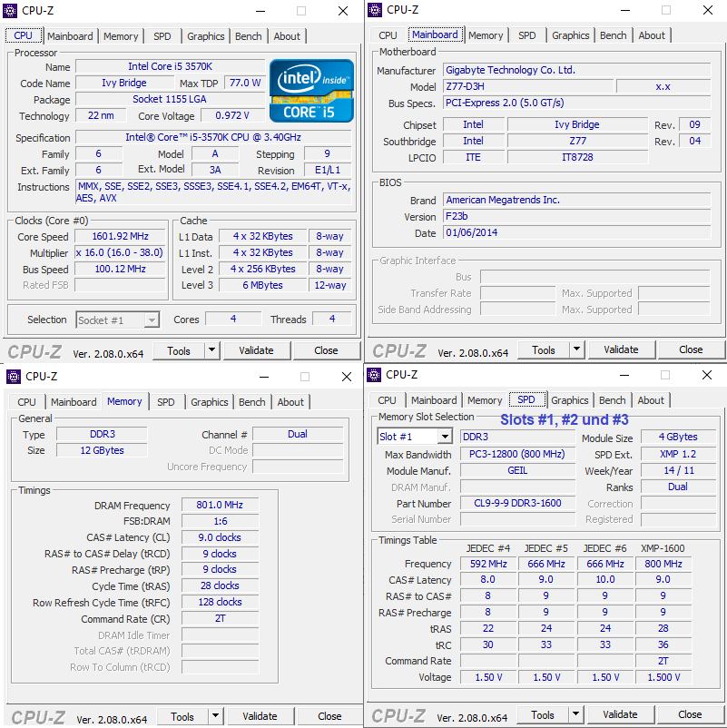The width and height of the screenshot is (727, 728).
Task: Go to About tab in SPD window
Action: click(x=651, y=400)
